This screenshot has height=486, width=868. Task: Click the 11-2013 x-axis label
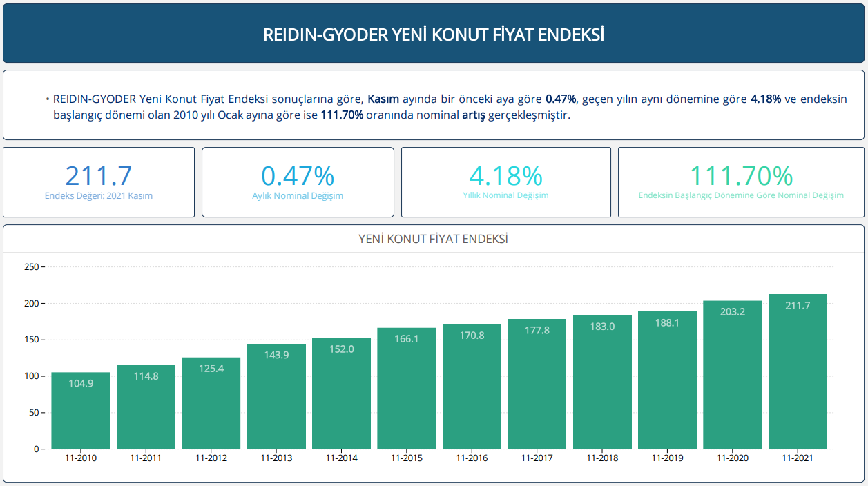coord(276,458)
